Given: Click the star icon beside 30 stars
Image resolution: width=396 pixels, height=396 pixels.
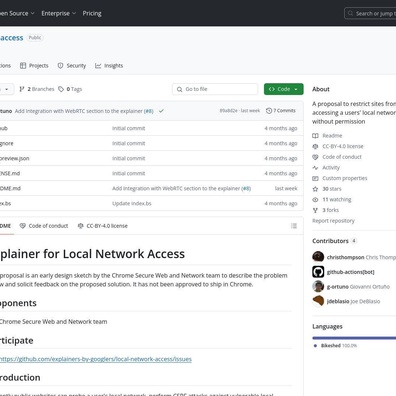Looking at the screenshot, I should [x=315, y=189].
